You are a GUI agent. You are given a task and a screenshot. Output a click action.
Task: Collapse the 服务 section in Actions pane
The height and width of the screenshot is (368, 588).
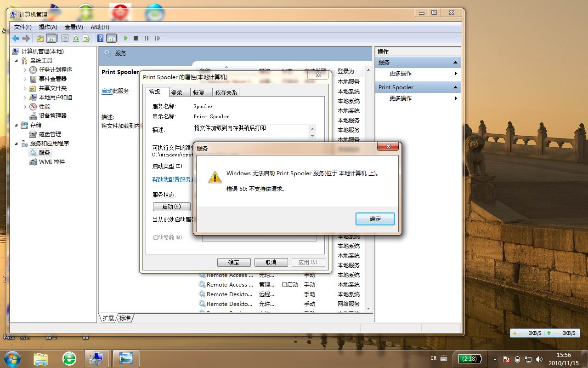(x=455, y=63)
